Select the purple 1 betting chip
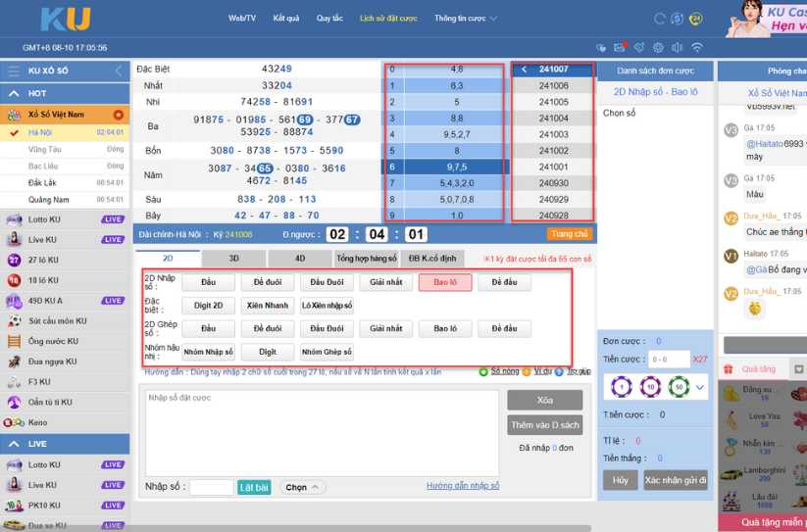 (x=622, y=387)
